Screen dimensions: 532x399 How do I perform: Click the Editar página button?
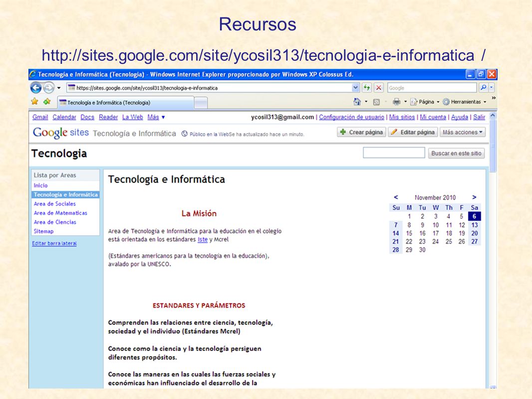tap(413, 132)
